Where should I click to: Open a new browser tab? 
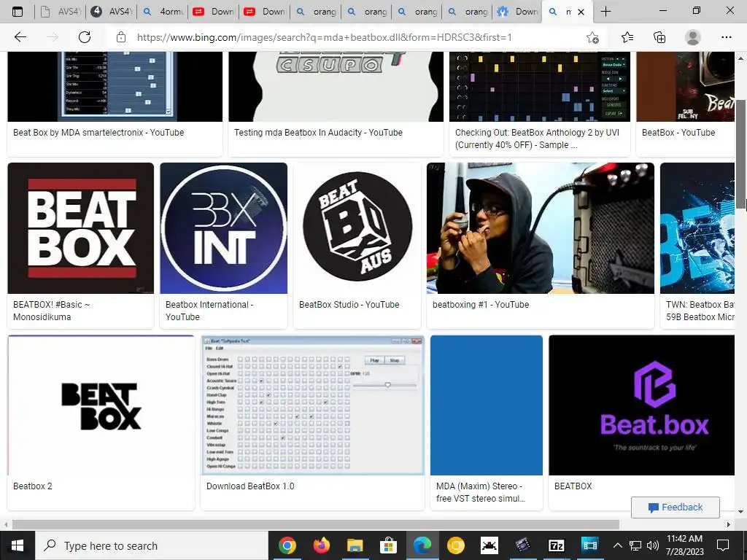(x=605, y=12)
